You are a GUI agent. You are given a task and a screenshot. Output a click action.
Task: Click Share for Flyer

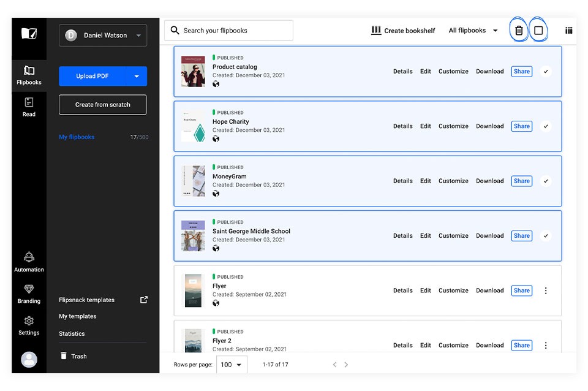pos(522,290)
